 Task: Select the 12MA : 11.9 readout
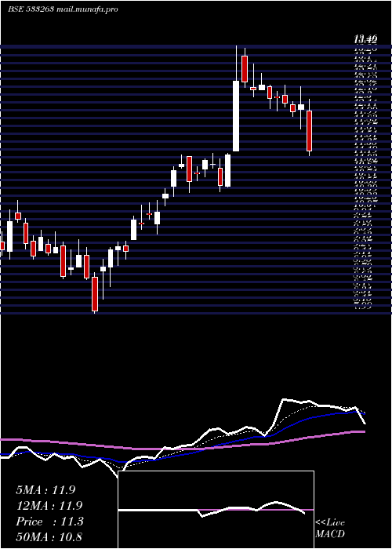click(49, 506)
